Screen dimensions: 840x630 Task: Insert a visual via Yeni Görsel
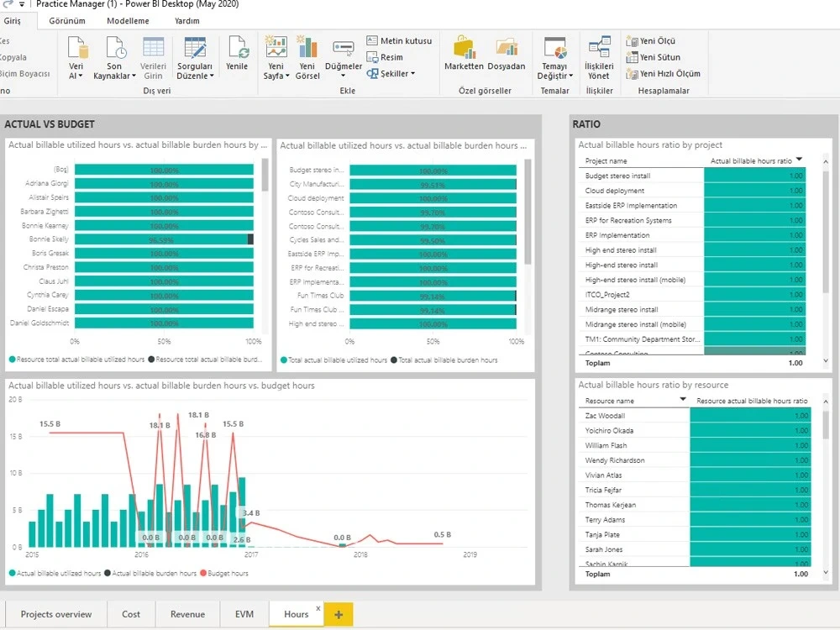click(307, 57)
